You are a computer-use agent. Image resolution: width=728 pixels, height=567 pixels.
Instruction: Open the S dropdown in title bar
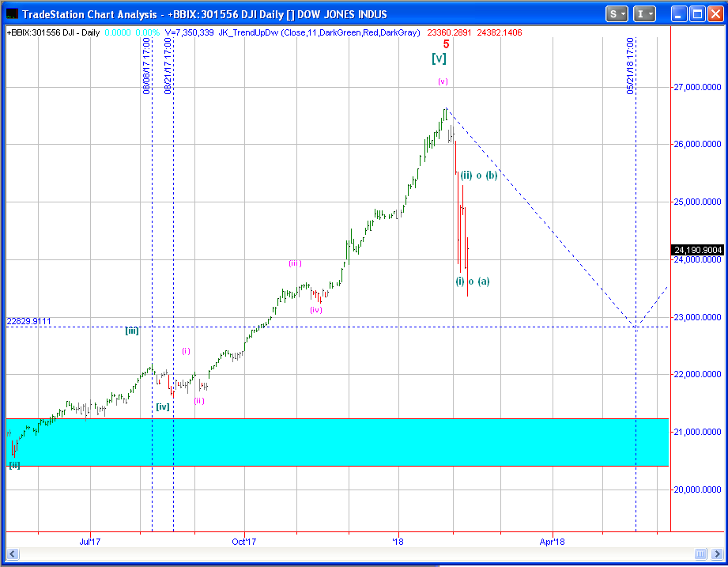[x=617, y=13]
